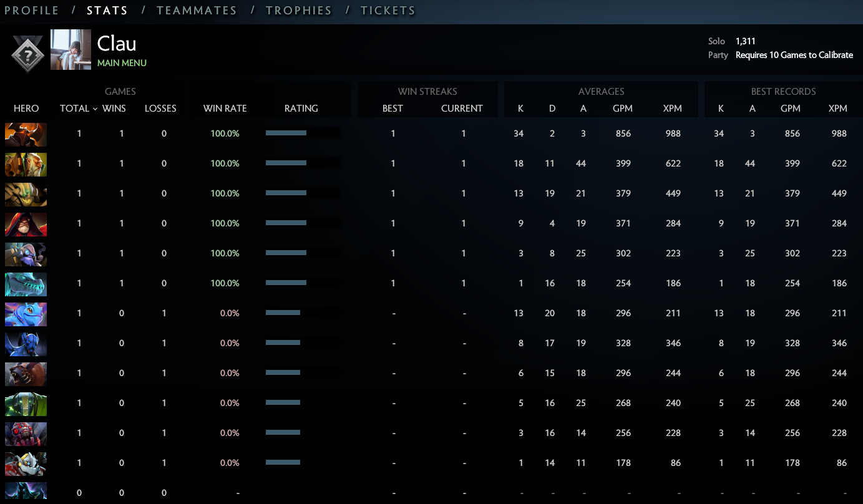Open the Sand King hero row icon
The height and width of the screenshot is (504, 863).
pyautogui.click(x=26, y=194)
